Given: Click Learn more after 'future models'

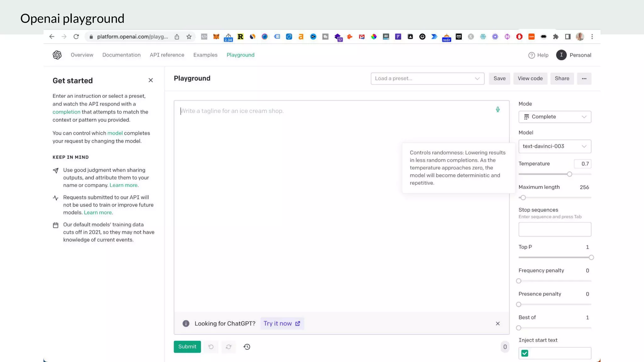Looking at the screenshot, I should click(x=98, y=213).
